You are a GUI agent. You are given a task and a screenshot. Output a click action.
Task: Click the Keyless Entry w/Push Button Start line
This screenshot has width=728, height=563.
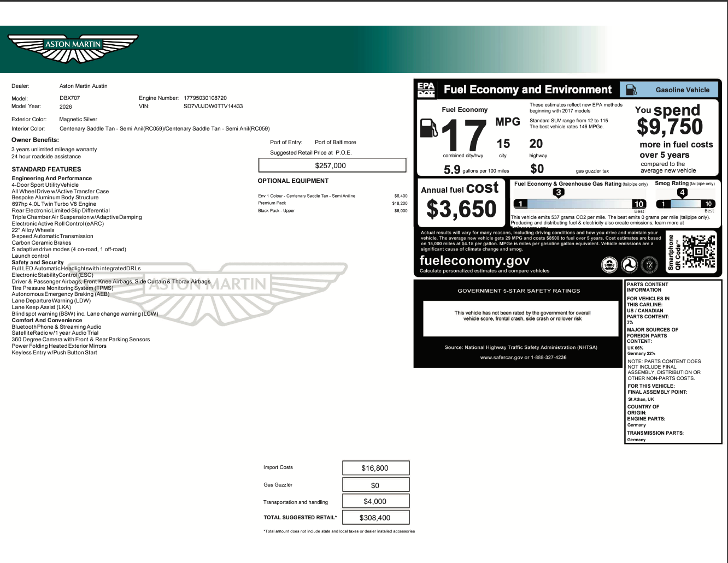[x=54, y=352]
